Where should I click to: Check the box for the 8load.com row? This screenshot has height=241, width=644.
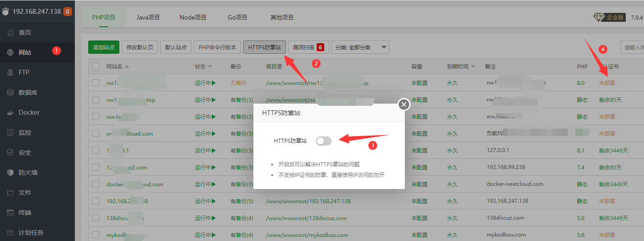point(96,133)
